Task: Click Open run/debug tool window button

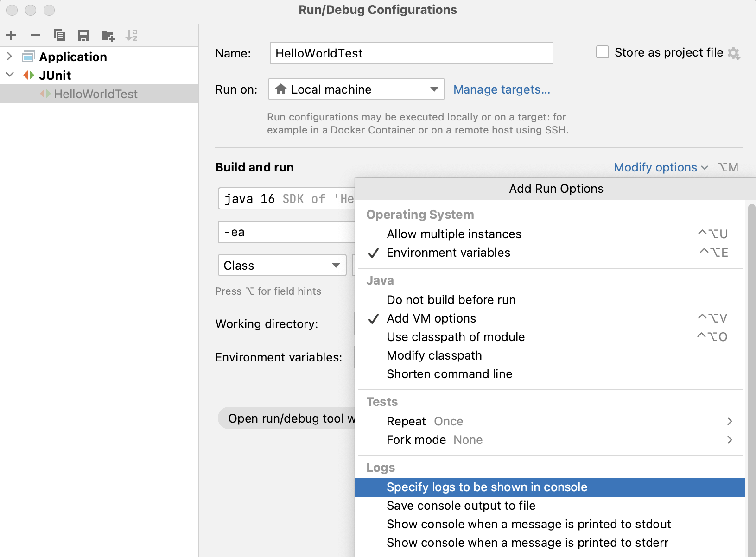Action: click(287, 418)
